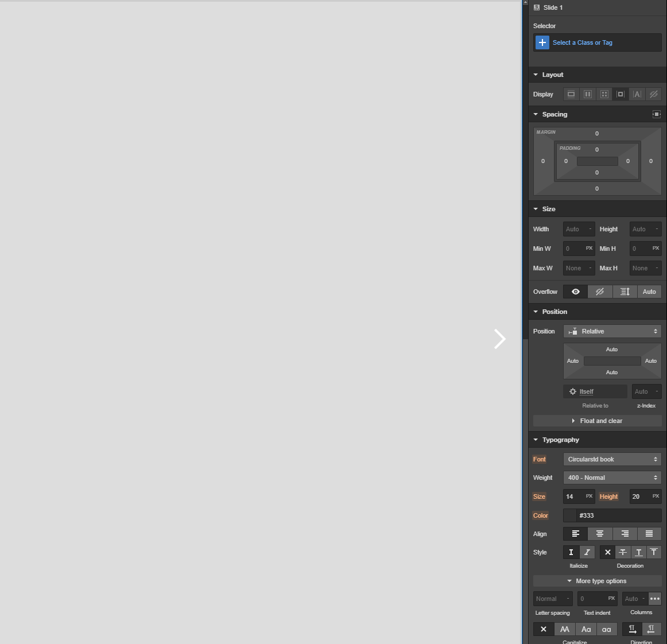Set display to block
This screenshot has height=644, width=667.
pos(571,94)
